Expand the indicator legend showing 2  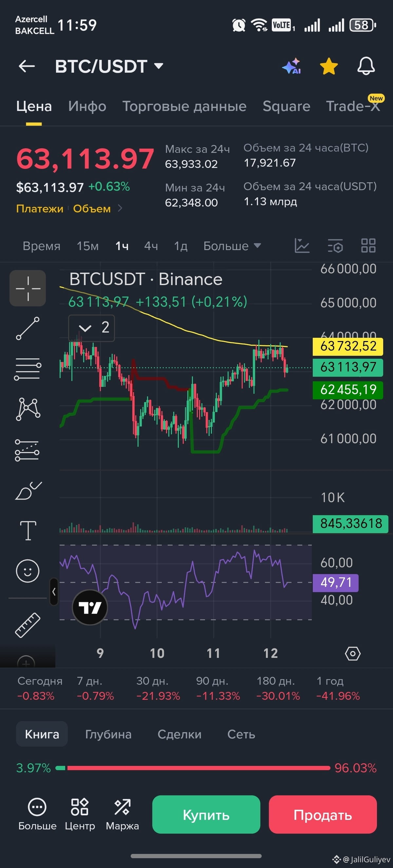coord(92,328)
